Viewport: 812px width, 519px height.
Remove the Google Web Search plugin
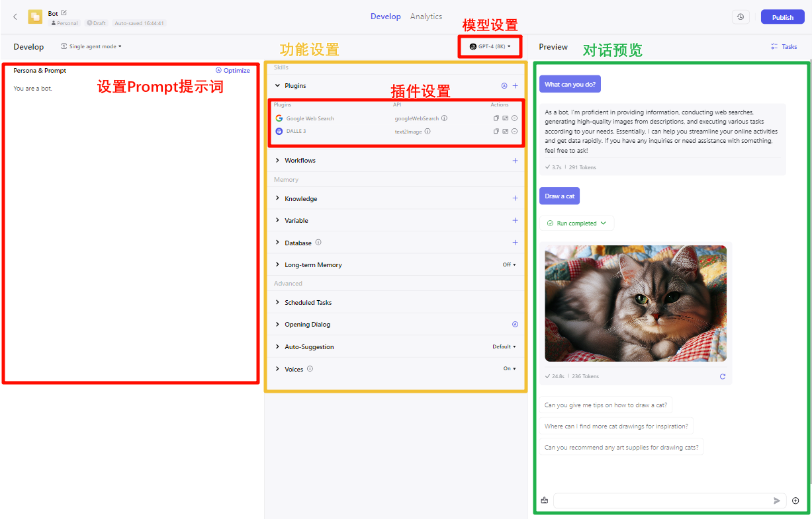point(515,118)
